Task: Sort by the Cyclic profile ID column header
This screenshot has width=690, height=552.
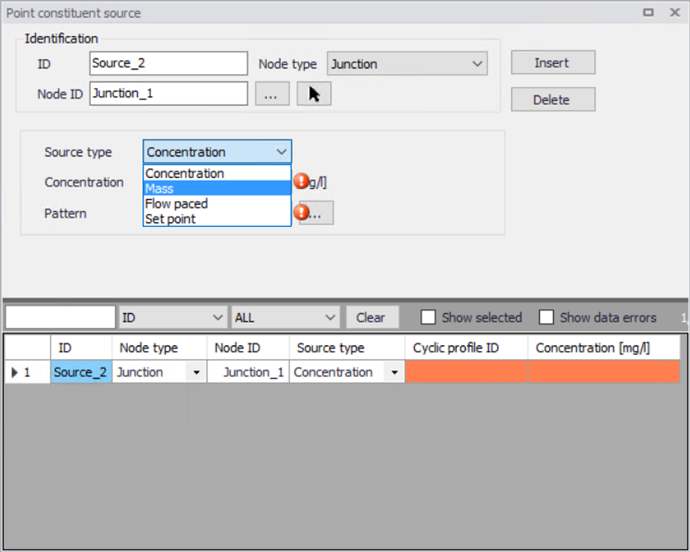Action: (x=466, y=348)
